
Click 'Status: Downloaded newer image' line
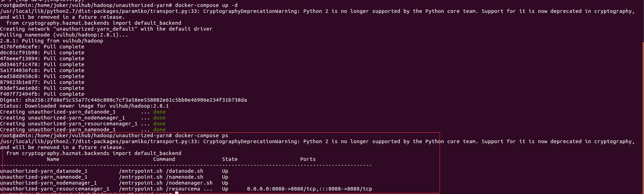(x=84, y=106)
